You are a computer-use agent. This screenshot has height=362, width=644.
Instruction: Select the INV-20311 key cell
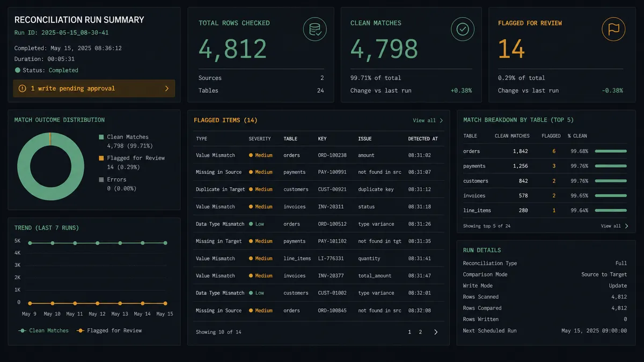click(331, 206)
